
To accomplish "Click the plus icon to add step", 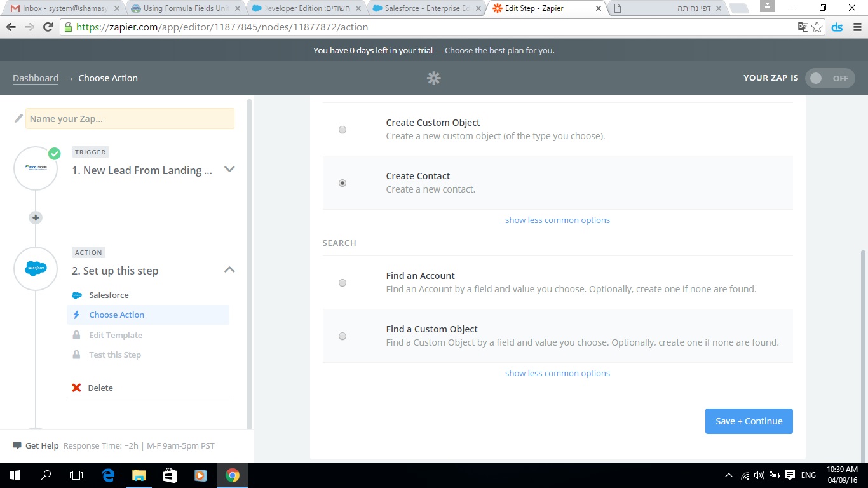I will pos(36,217).
